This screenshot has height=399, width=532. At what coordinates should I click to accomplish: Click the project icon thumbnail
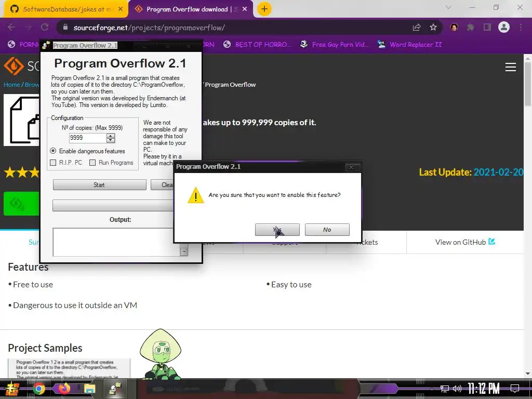22,120
